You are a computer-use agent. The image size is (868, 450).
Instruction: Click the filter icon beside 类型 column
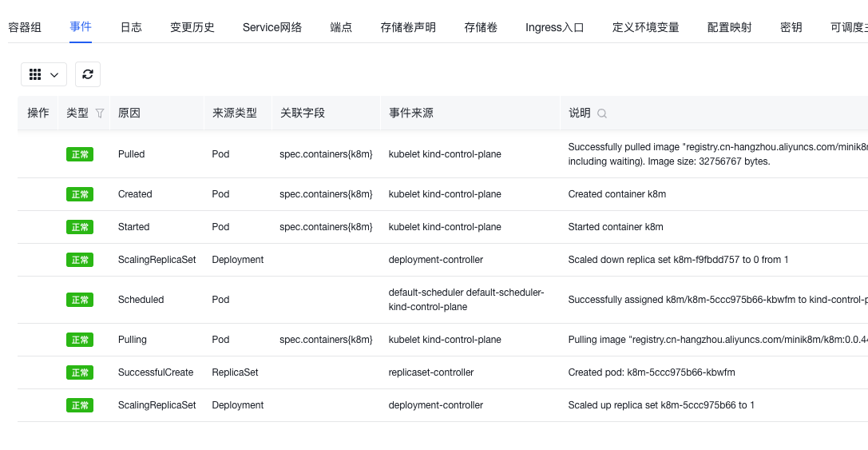click(100, 113)
